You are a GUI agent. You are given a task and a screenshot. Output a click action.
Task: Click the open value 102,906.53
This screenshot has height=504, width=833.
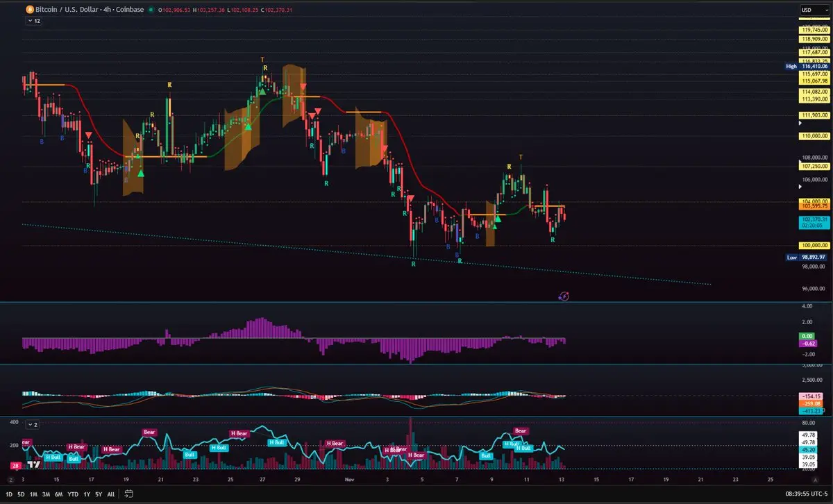(176, 10)
